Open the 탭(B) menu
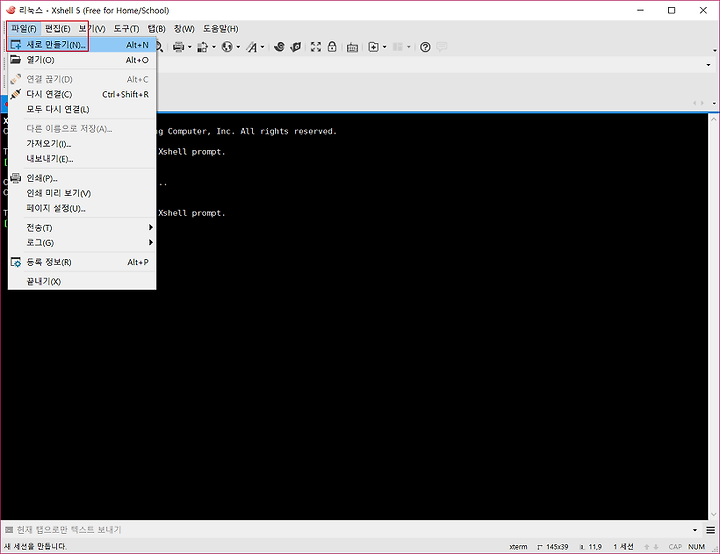This screenshot has height=554, width=720. [156, 29]
